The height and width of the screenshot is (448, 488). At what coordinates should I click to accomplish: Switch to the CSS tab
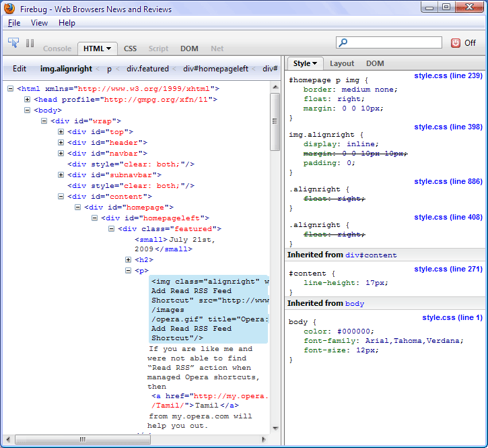coord(130,49)
